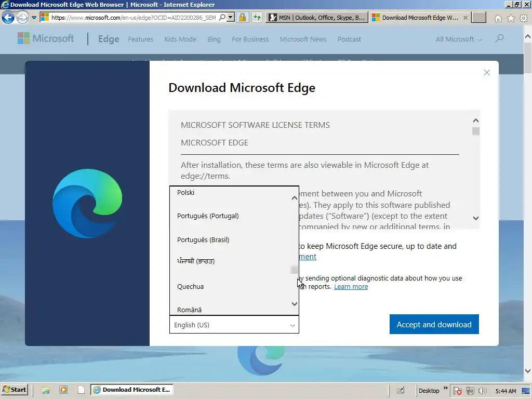
Task: Launch Windows Explorer from quick launch
Action: 46,390
